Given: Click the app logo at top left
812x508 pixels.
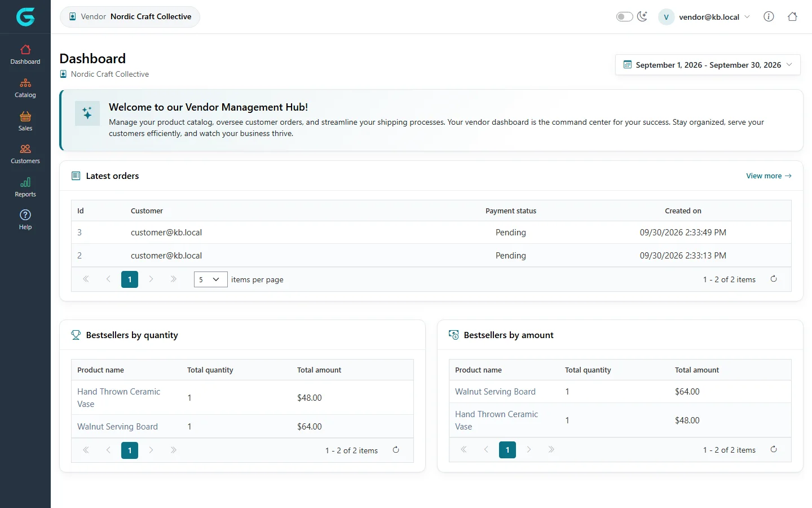Looking at the screenshot, I should point(25,17).
